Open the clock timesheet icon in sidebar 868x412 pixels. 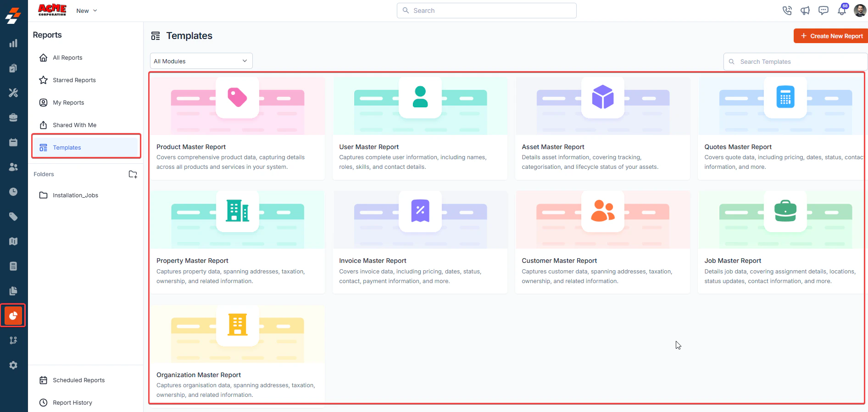13,192
